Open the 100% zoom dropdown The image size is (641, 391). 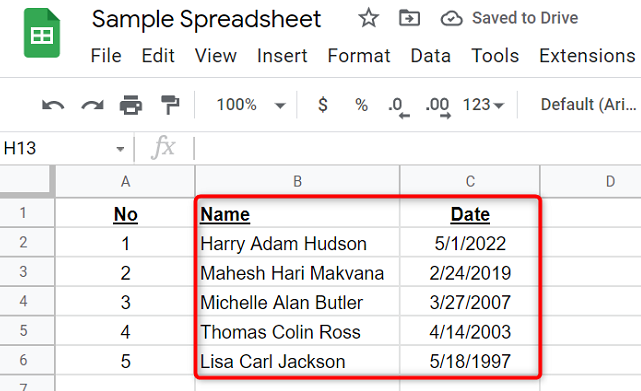pos(251,105)
